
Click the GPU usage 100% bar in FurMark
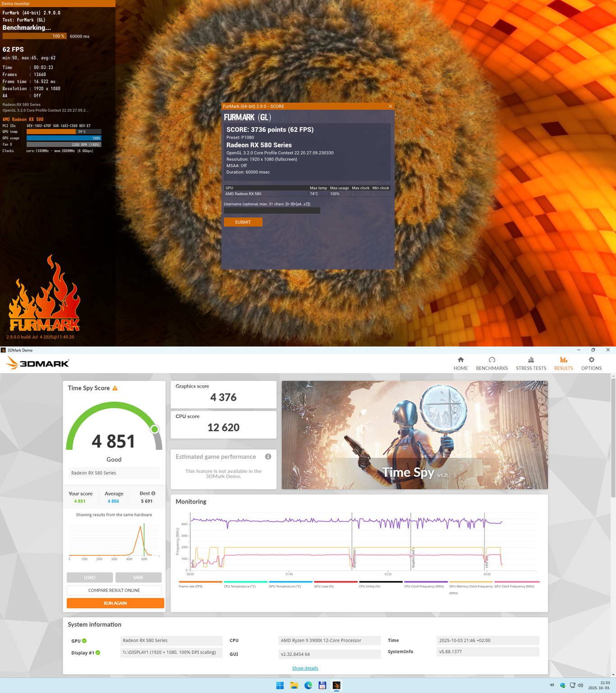click(64, 138)
